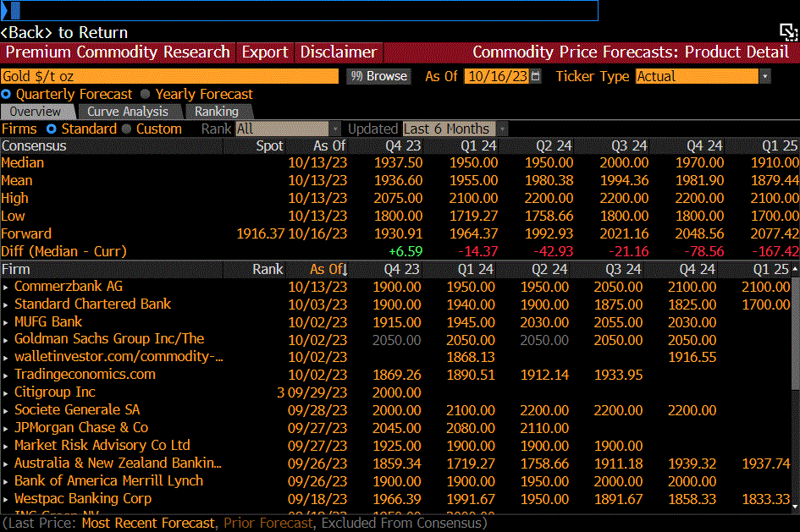Expand the Citigroup Inc row
This screenshot has height=532, width=800.
point(6,393)
